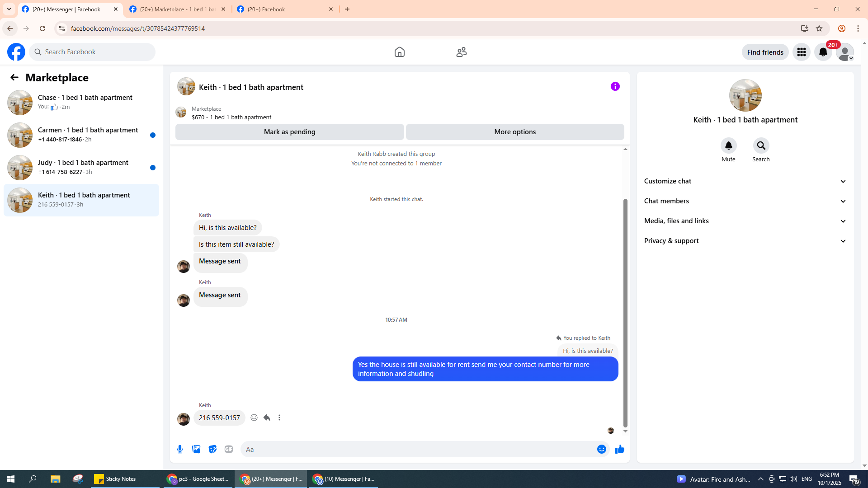Open the Chrome profile icon
The height and width of the screenshot is (488, 868).
click(x=841, y=28)
